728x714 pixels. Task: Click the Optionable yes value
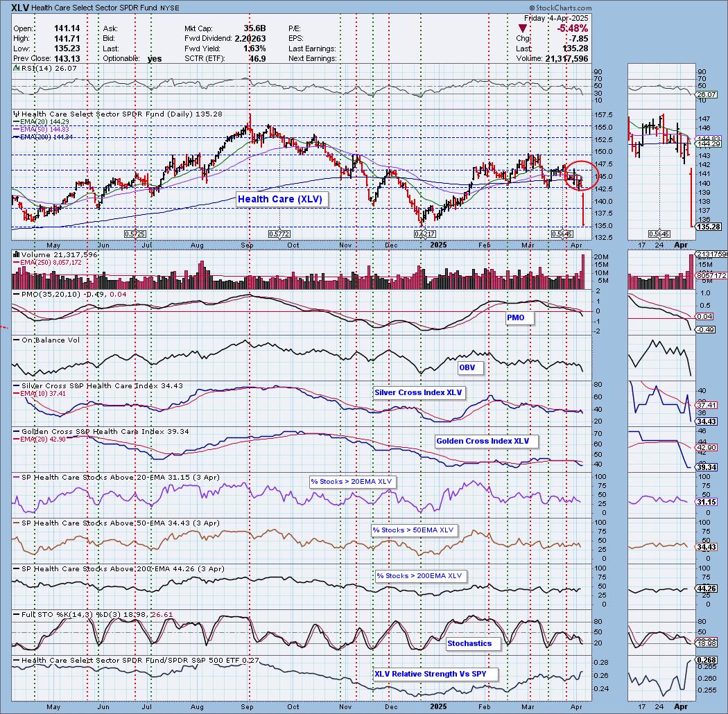pos(155,58)
